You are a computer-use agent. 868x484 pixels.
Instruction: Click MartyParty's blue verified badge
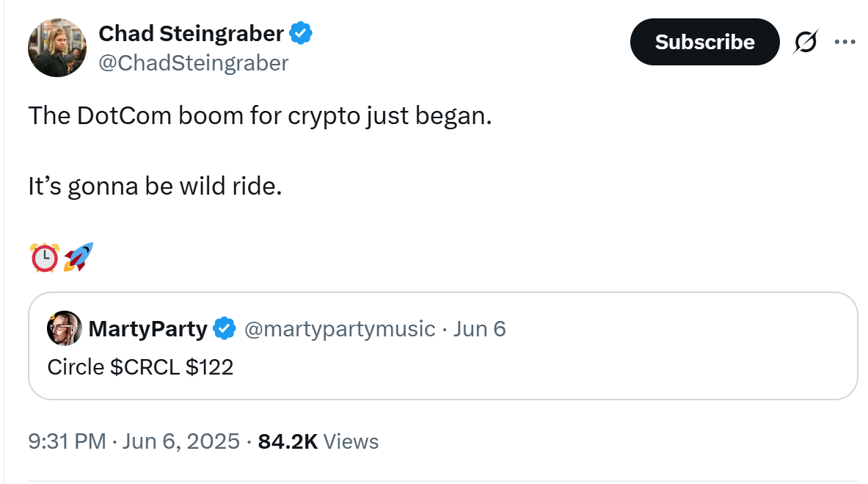[224, 329]
